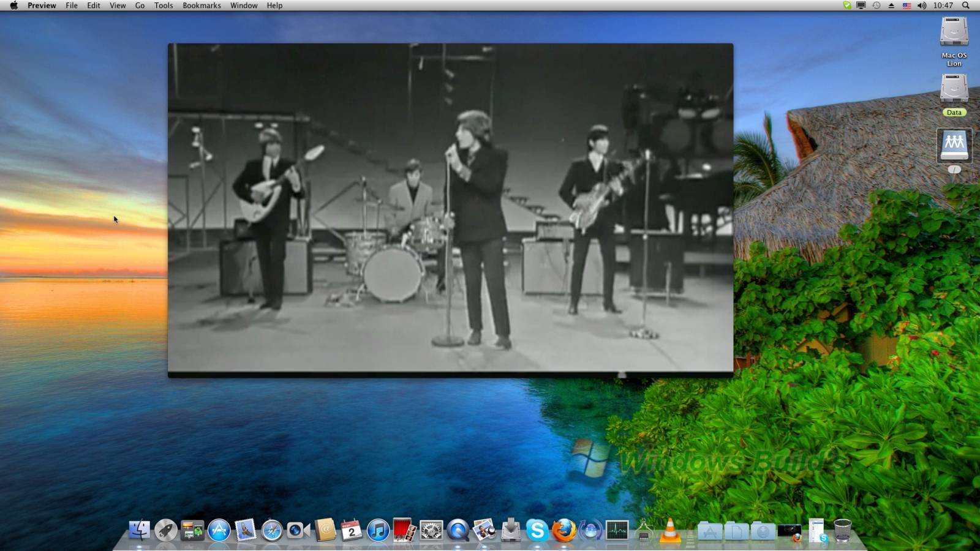Viewport: 980px width, 551px height.
Task: Open the Downloads folder stack in Dock
Action: pyautogui.click(x=763, y=530)
